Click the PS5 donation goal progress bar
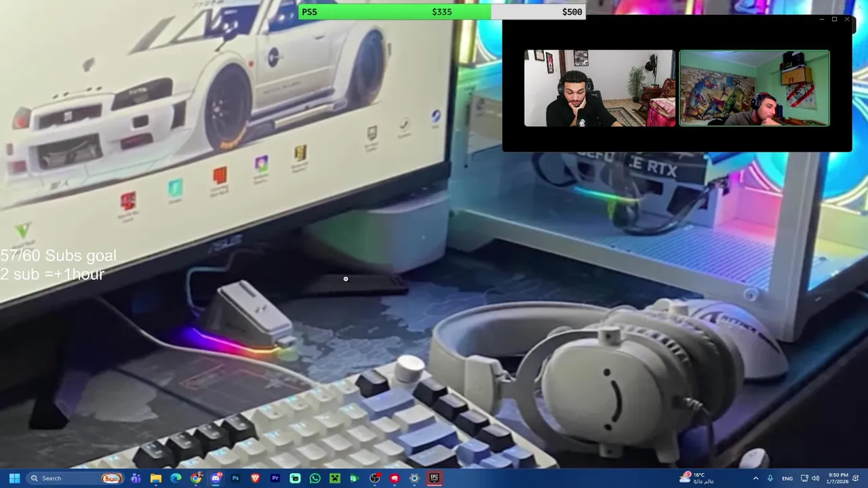This screenshot has width=868, height=488. point(441,12)
